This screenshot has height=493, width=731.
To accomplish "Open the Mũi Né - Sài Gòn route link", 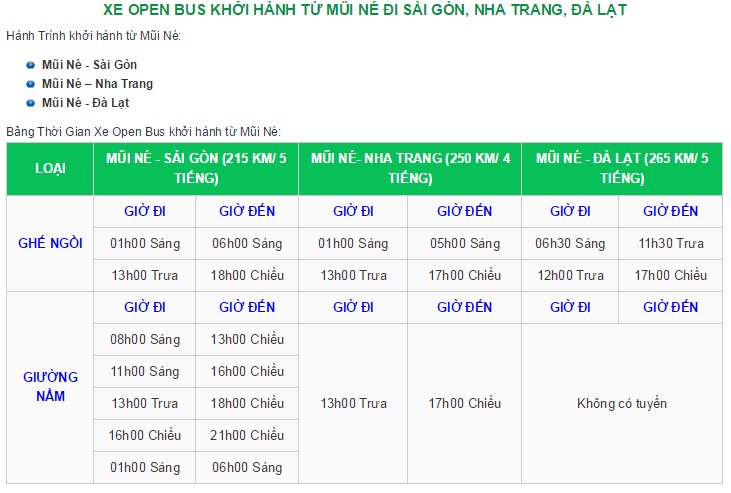I will (89, 65).
